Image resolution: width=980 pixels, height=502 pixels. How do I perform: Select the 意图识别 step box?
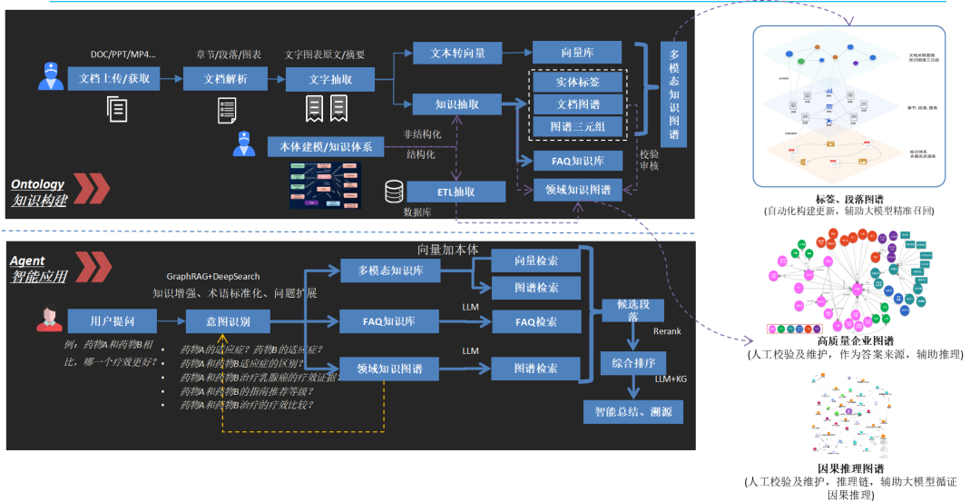pyautogui.click(x=228, y=321)
